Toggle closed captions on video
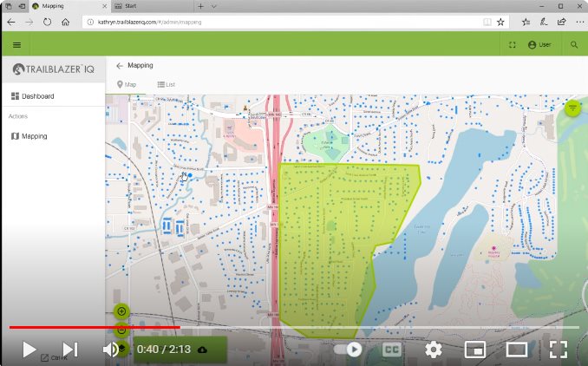The width and height of the screenshot is (588, 366). click(391, 350)
